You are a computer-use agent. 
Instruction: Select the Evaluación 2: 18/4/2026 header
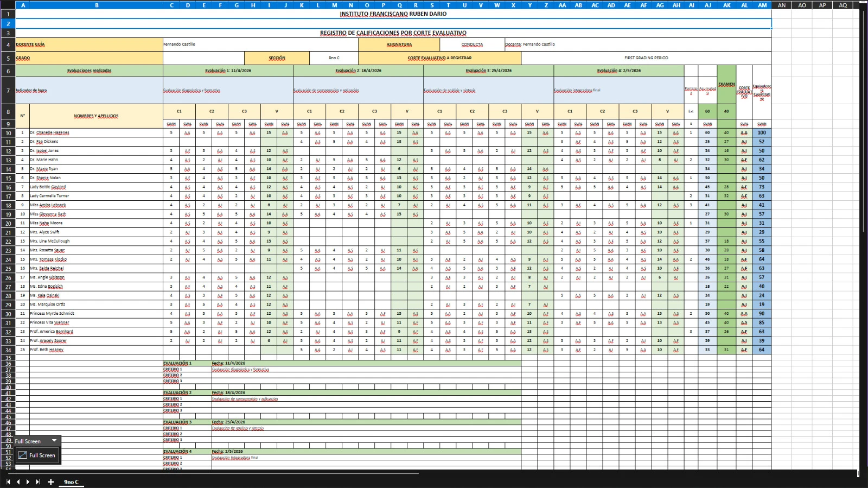tap(358, 71)
